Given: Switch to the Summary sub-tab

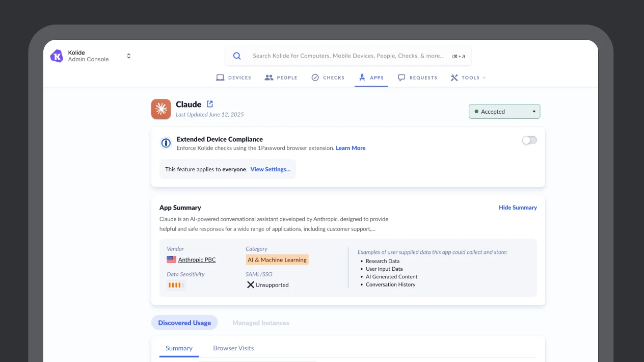Looking at the screenshot, I should [179, 348].
